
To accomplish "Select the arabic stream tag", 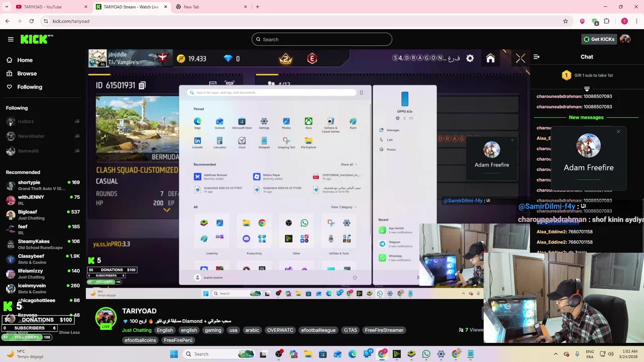I will click(252, 330).
